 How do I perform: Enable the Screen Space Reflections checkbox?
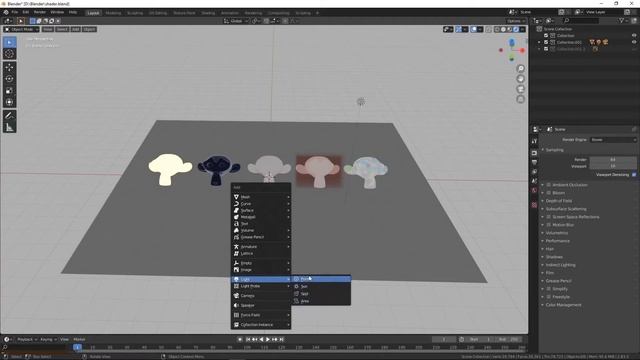point(549,217)
